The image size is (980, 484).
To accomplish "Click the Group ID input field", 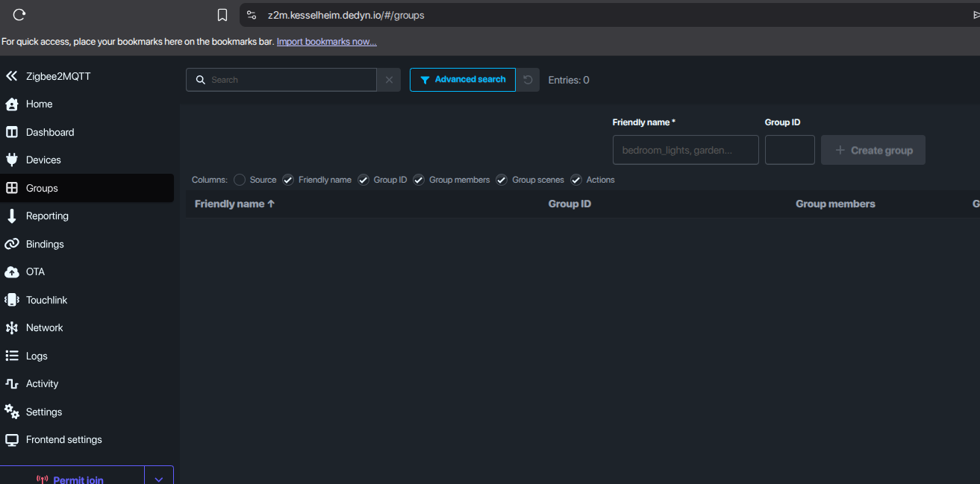I will point(790,150).
